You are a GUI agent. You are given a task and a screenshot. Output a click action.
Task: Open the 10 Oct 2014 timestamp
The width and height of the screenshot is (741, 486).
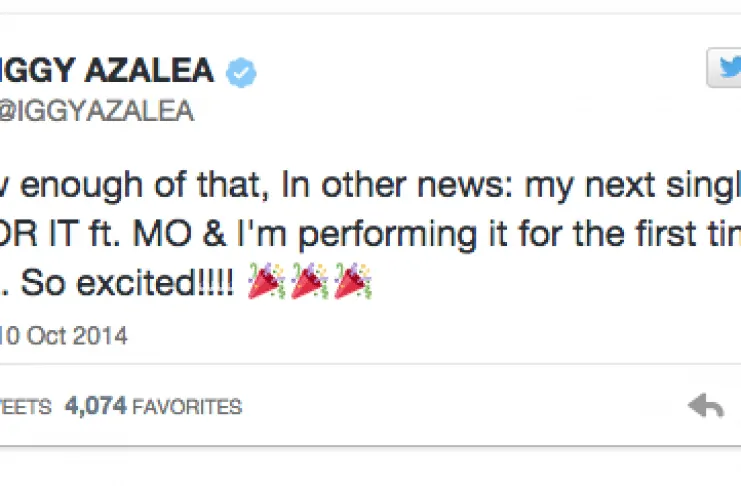tap(64, 336)
